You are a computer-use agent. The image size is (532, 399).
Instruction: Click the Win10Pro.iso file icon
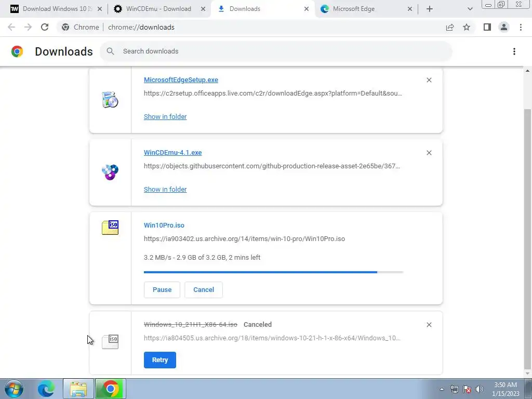(110, 228)
